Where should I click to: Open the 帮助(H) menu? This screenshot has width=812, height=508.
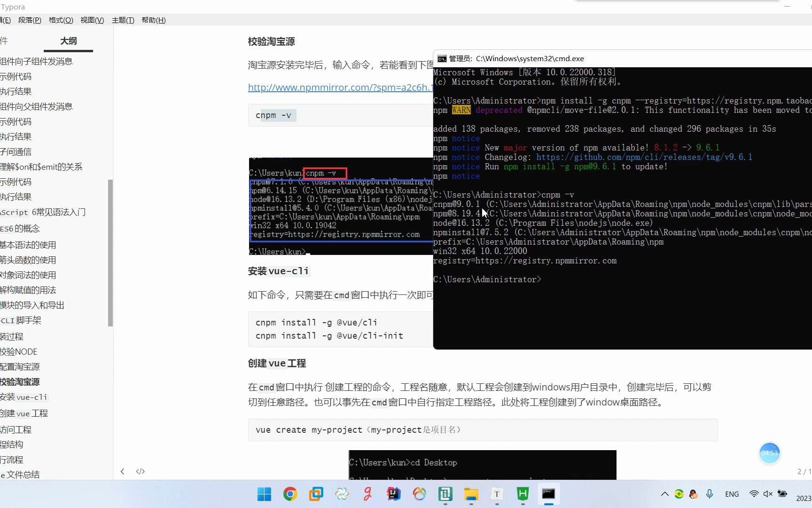(154, 20)
